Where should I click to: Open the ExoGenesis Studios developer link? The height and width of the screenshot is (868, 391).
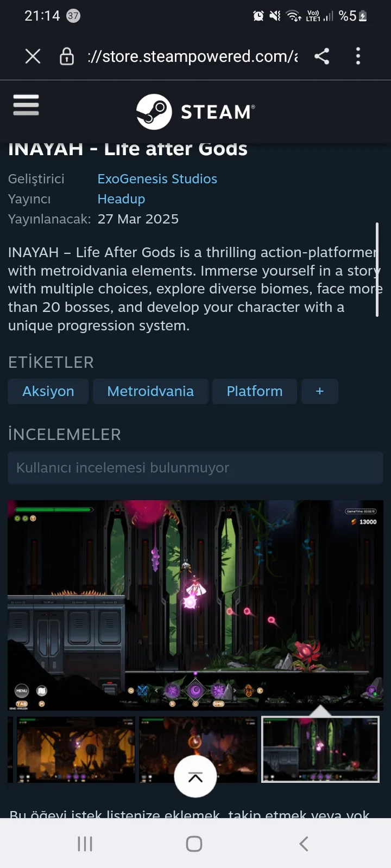pos(157,179)
